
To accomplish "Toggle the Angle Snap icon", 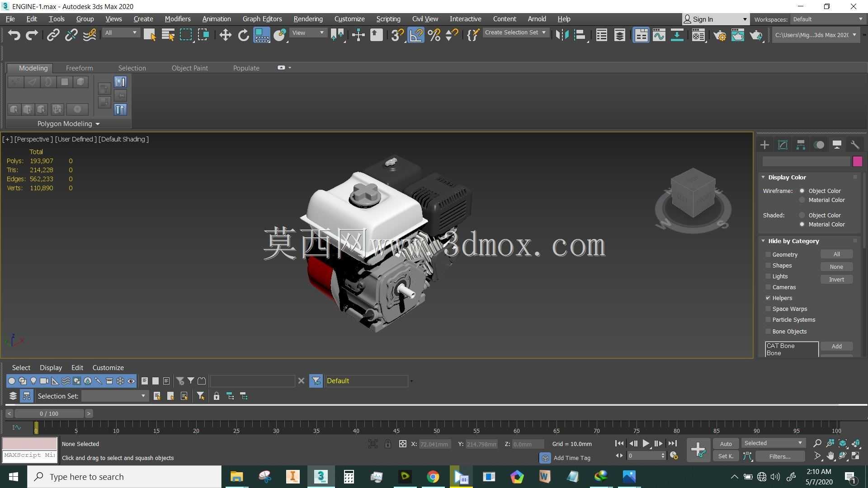I will pyautogui.click(x=416, y=35).
